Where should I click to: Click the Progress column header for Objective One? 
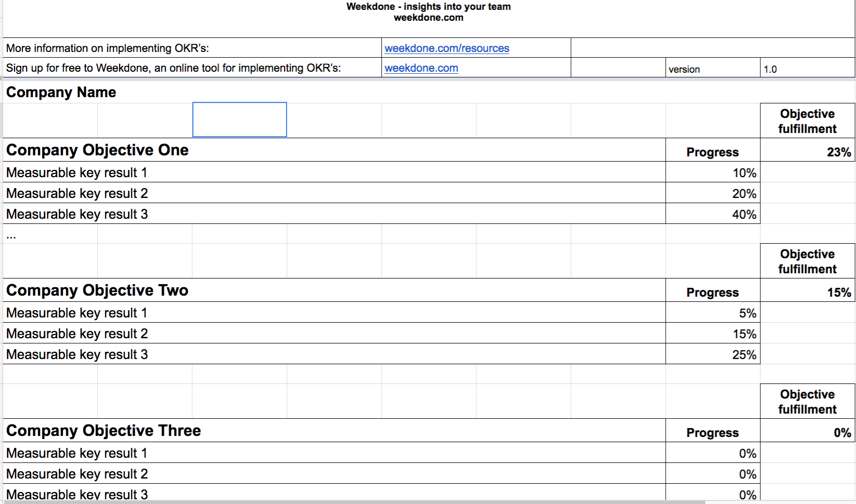coord(712,152)
